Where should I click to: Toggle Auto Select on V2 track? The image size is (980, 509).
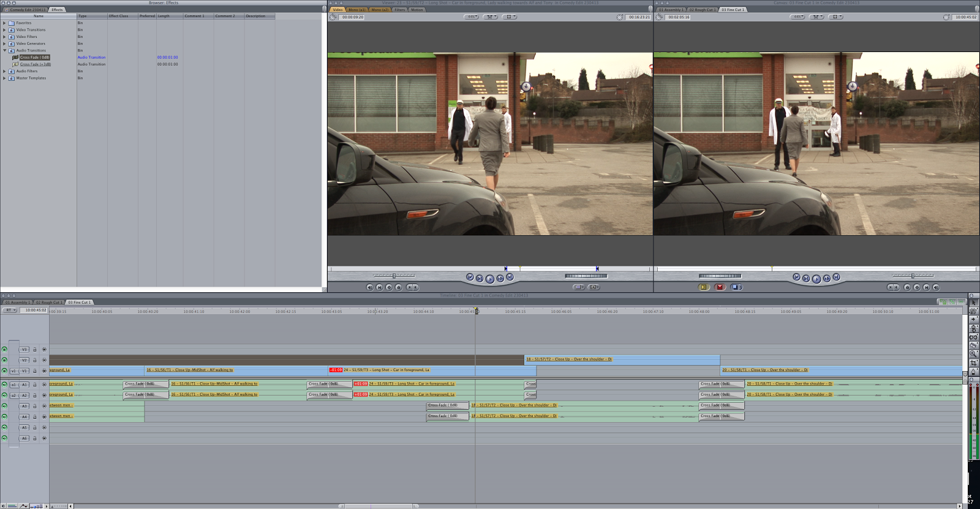pos(44,360)
